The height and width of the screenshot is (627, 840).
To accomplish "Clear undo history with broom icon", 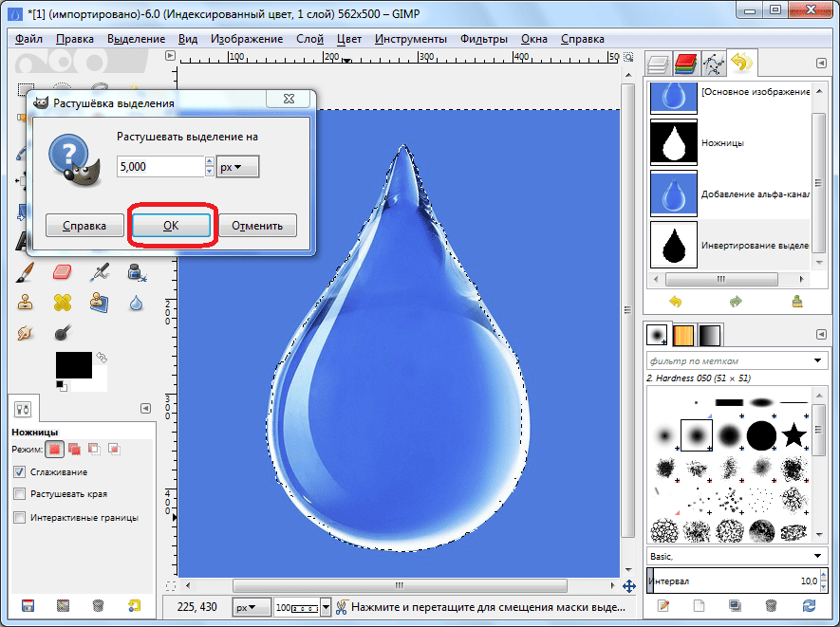I will pos(797,302).
